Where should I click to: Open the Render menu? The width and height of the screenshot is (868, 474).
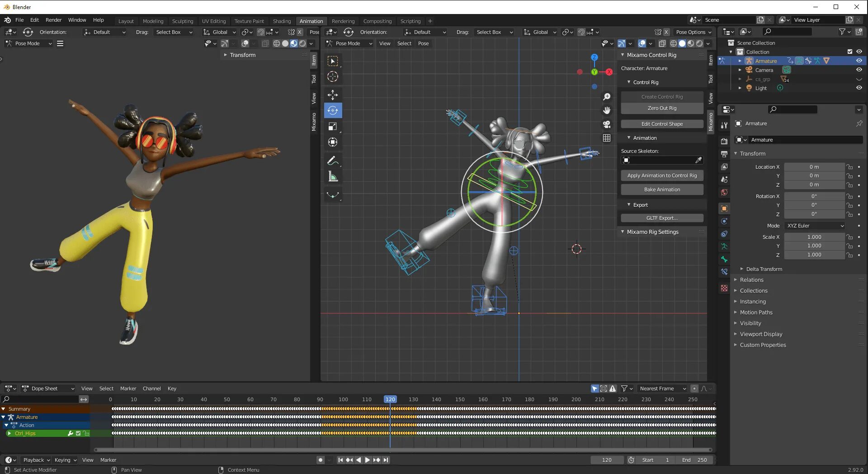[53, 20]
